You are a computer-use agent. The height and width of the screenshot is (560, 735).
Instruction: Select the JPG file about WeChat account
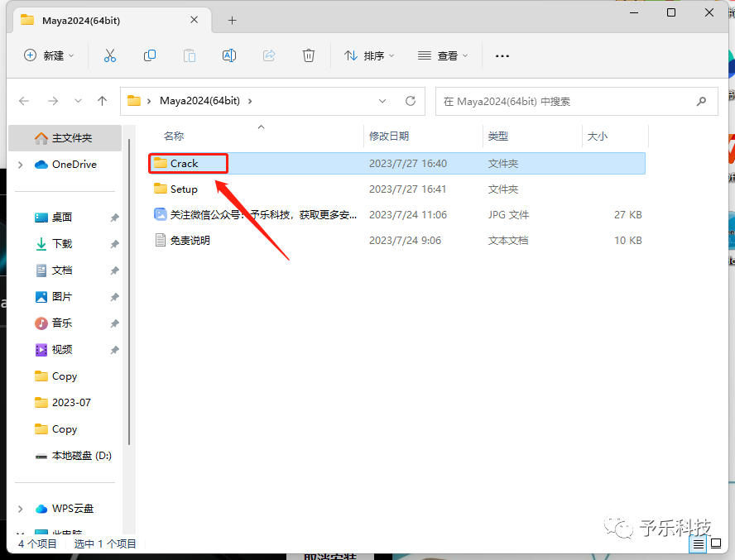[396, 214]
